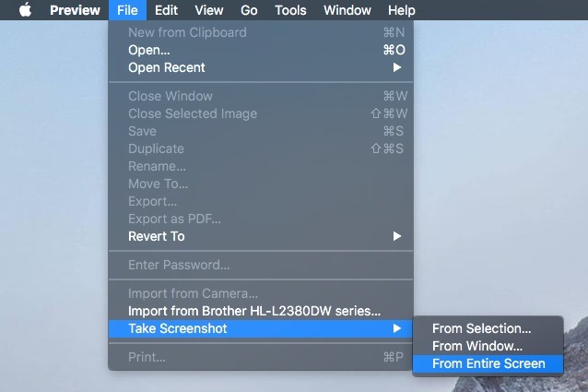Image resolution: width=588 pixels, height=392 pixels.
Task: Choose Export as PDF…
Action: pyautogui.click(x=261, y=220)
